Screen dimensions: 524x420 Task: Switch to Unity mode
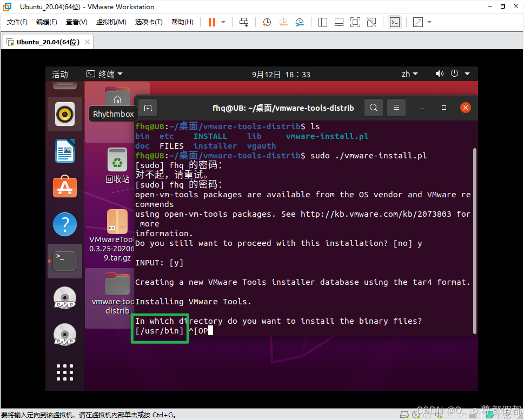coord(372,22)
